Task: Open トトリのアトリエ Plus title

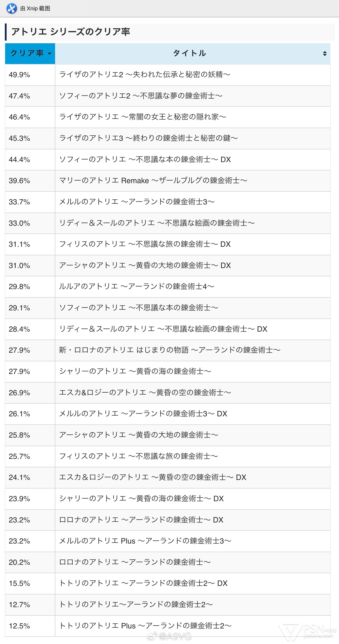Action: click(x=145, y=626)
